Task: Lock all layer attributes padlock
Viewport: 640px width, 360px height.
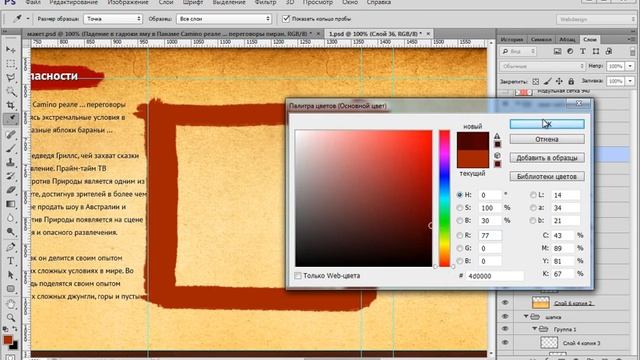Action: click(571, 82)
